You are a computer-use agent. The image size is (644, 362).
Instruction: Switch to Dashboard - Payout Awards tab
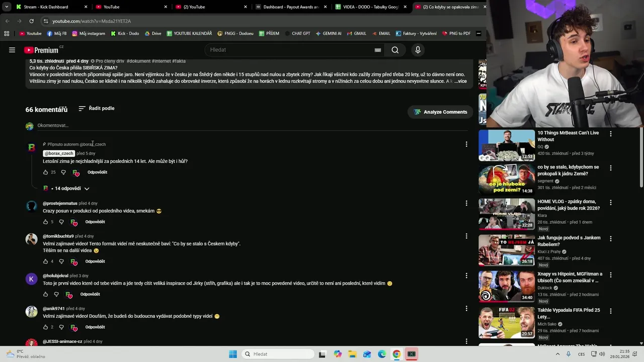pyautogui.click(x=291, y=7)
